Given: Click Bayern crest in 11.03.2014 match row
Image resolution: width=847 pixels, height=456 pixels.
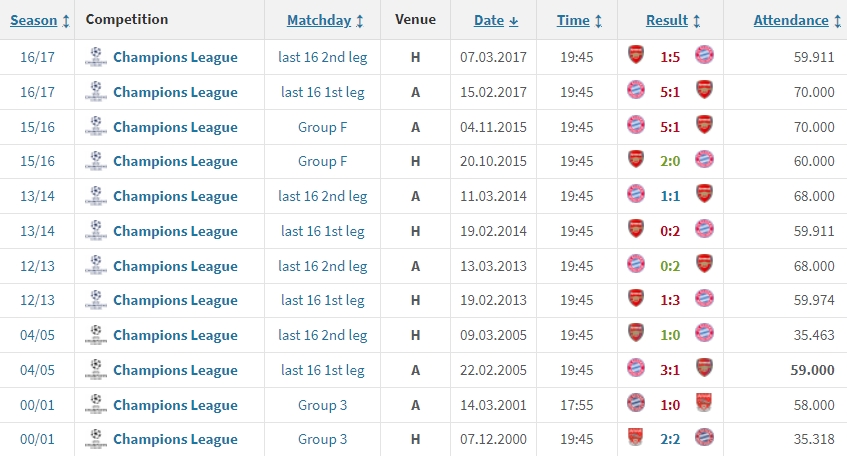Looking at the screenshot, I should pyautogui.click(x=635, y=196).
